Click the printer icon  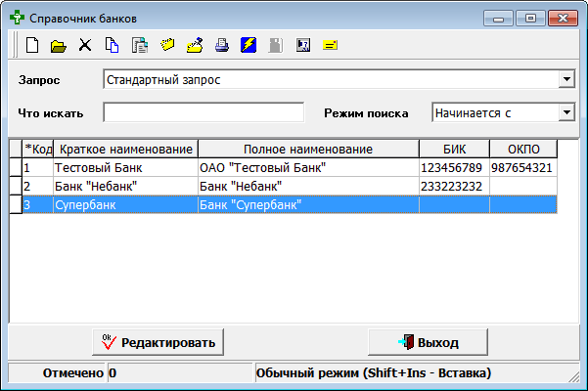point(222,45)
